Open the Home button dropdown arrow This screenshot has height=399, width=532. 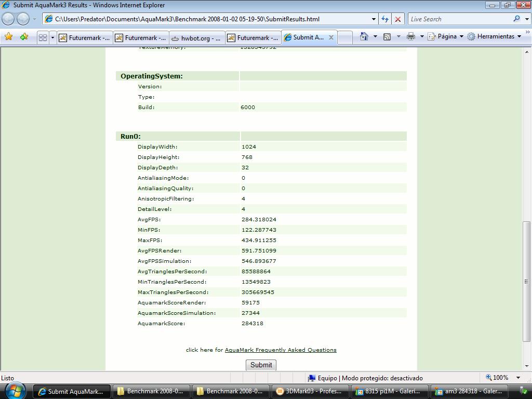coord(375,36)
